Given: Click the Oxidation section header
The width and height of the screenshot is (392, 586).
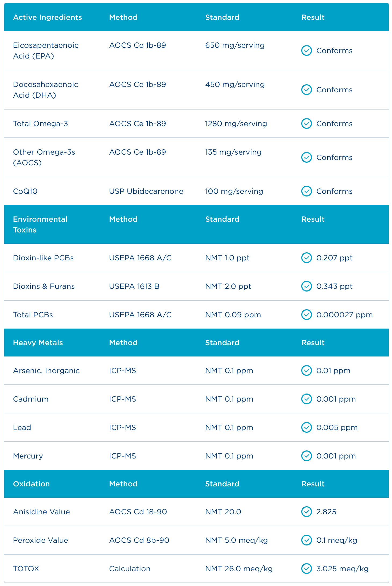Looking at the screenshot, I should [x=31, y=484].
